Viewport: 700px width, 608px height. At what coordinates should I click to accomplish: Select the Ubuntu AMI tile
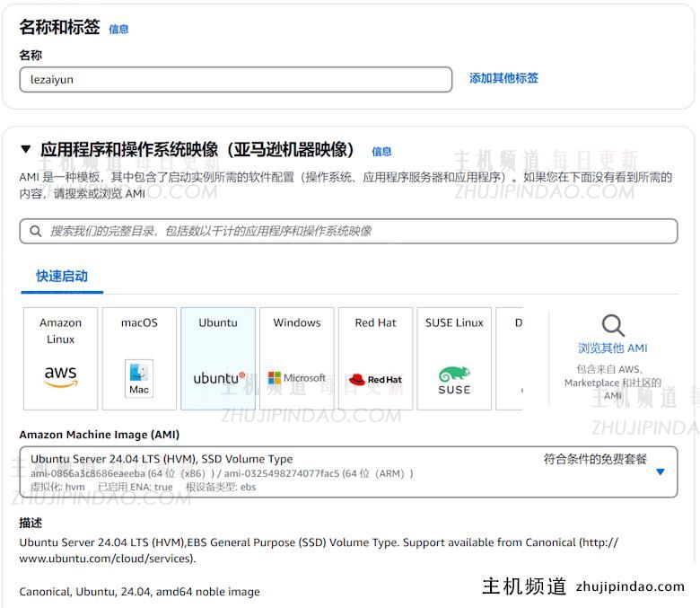point(218,358)
